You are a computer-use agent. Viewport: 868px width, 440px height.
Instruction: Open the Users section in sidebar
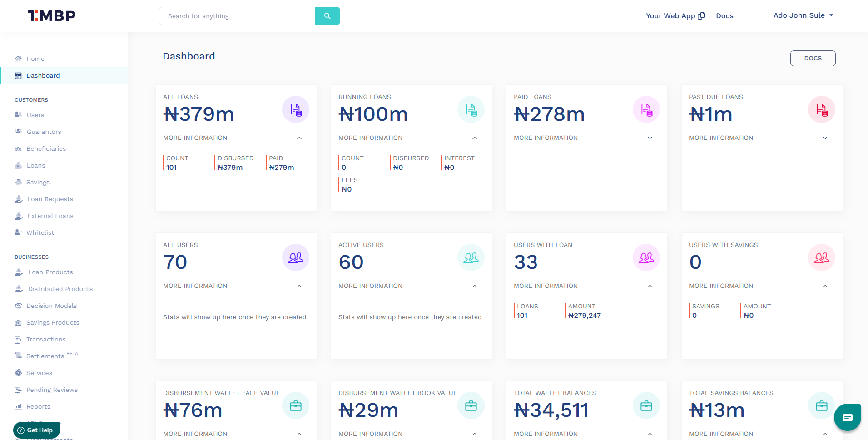pyautogui.click(x=35, y=115)
